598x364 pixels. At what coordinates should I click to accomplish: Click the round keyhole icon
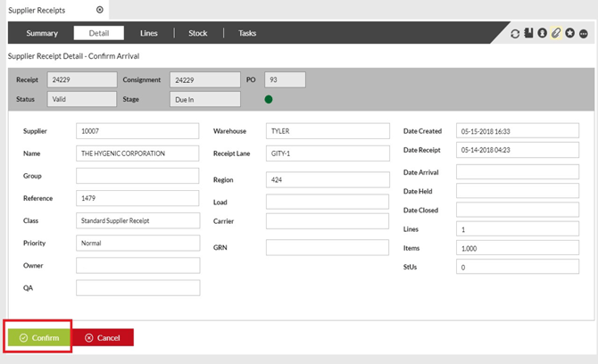coord(542,34)
